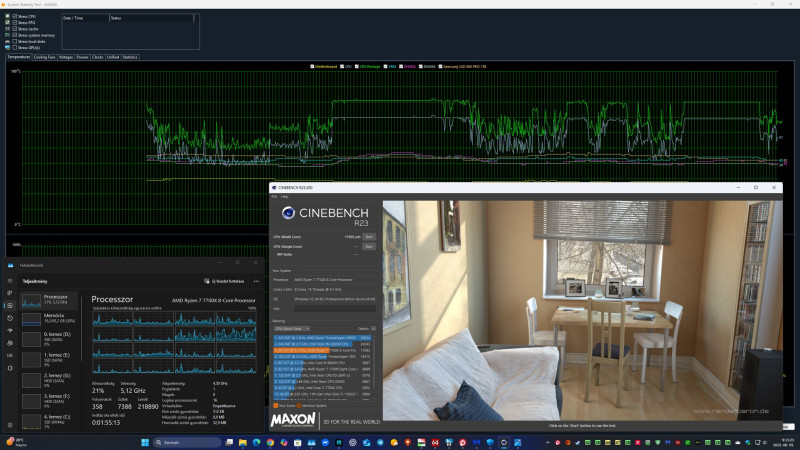Open Telegram icon on taskbar
The height and width of the screenshot is (450, 800).
(380, 442)
